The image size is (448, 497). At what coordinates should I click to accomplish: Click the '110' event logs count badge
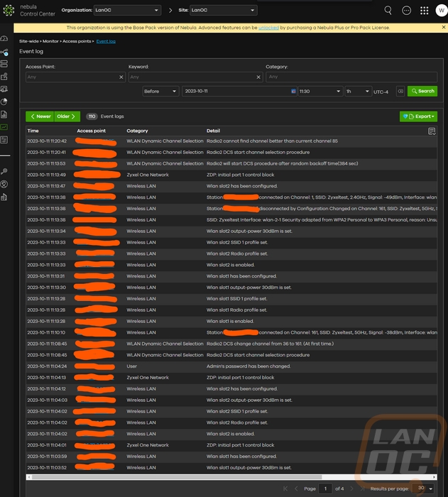pyautogui.click(x=92, y=116)
